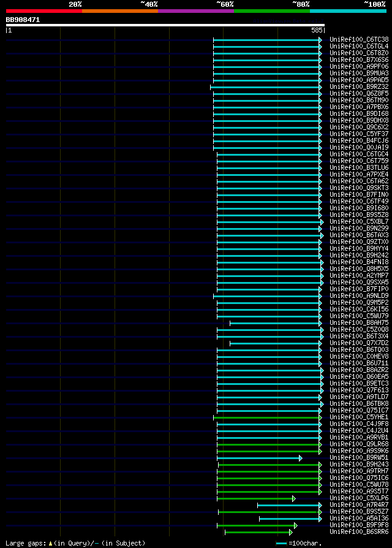The image size is (392, 548).
Task: Open hit UniRef100_B7X6S6
Action: click(x=359, y=59)
